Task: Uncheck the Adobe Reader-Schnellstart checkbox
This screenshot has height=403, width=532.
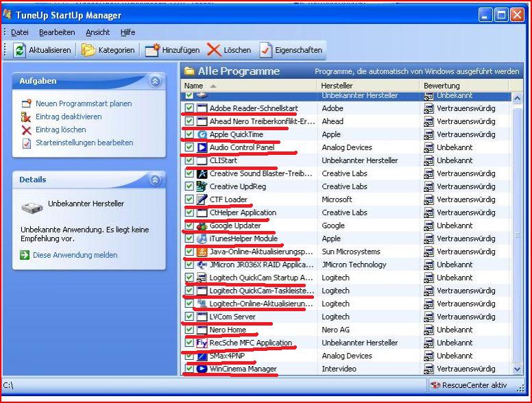Action: [x=189, y=108]
